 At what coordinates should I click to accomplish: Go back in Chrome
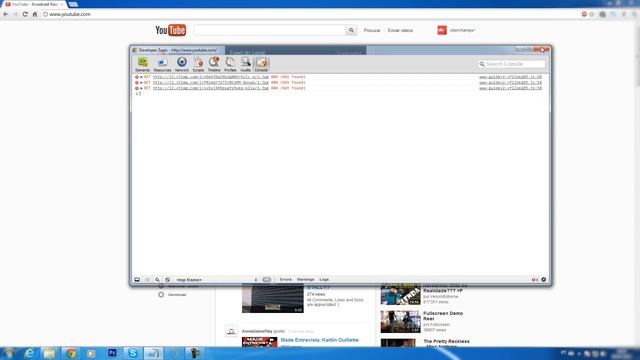pos(6,14)
